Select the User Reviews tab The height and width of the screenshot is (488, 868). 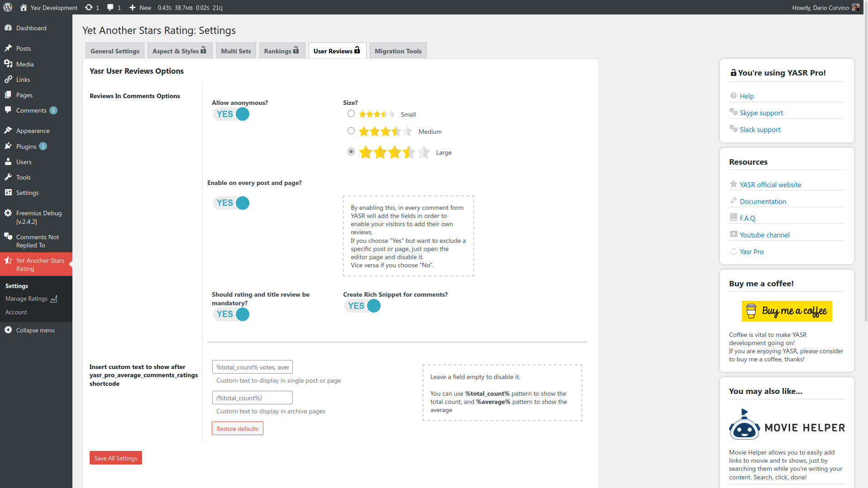coord(337,51)
